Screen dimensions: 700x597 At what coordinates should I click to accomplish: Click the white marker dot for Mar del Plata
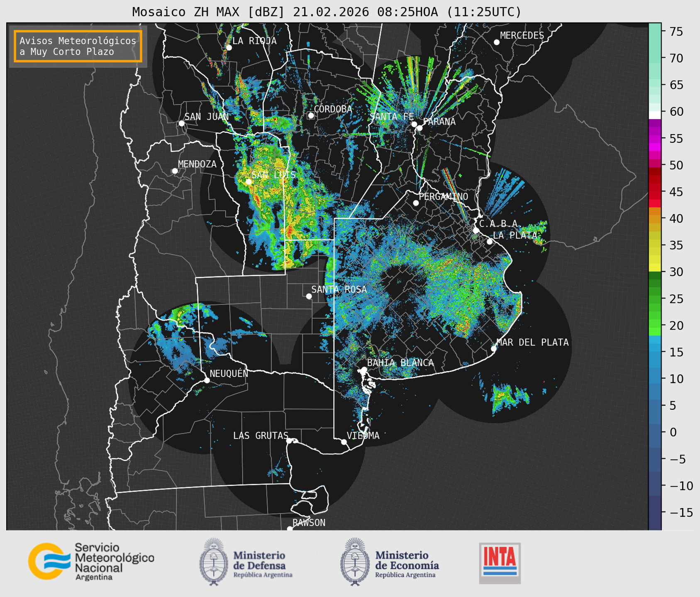(493, 349)
